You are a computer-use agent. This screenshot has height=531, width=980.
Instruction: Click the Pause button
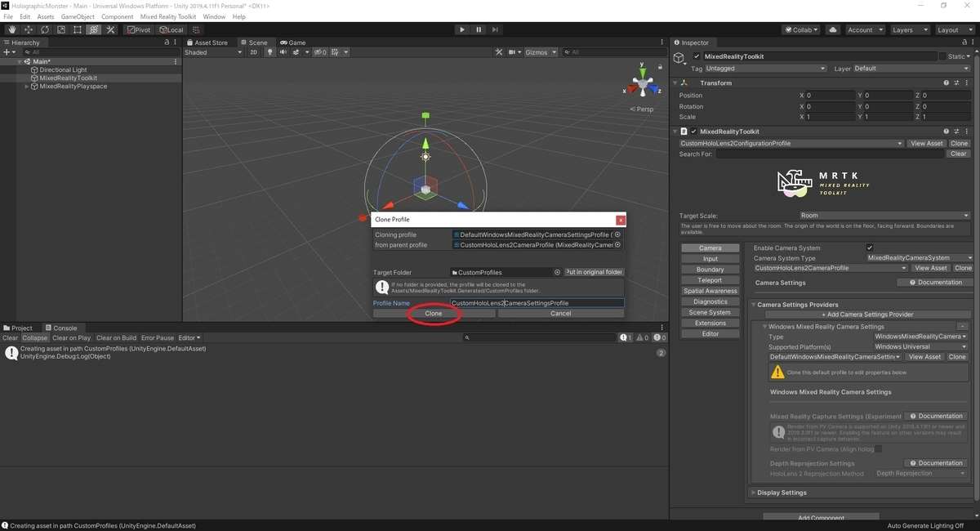[479, 29]
